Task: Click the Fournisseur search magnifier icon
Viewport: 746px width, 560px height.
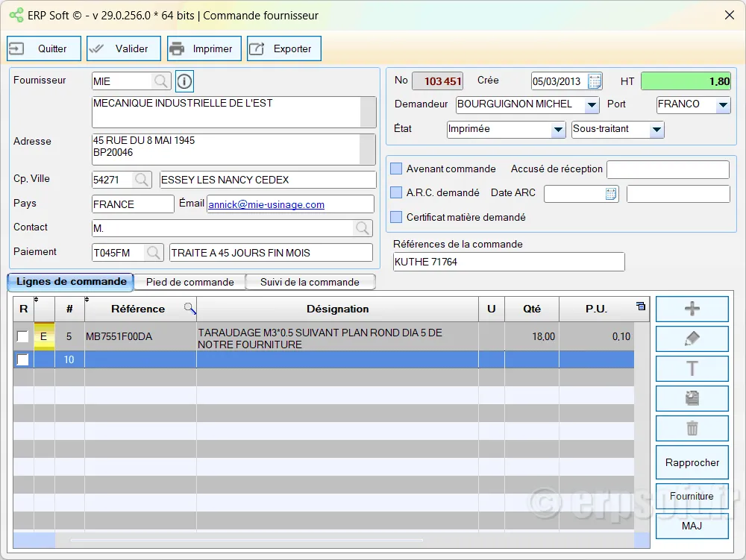Action: pyautogui.click(x=161, y=81)
